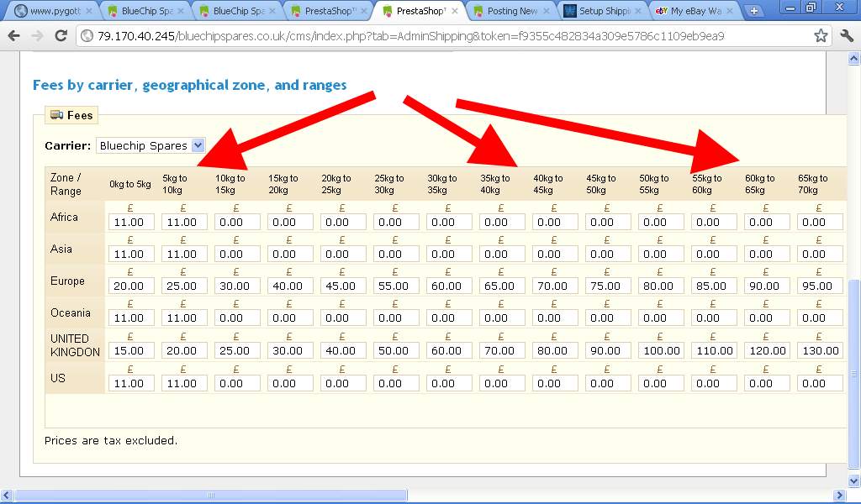This screenshot has height=504, width=861.
Task: Close the My eBay tab
Action: [730, 10]
